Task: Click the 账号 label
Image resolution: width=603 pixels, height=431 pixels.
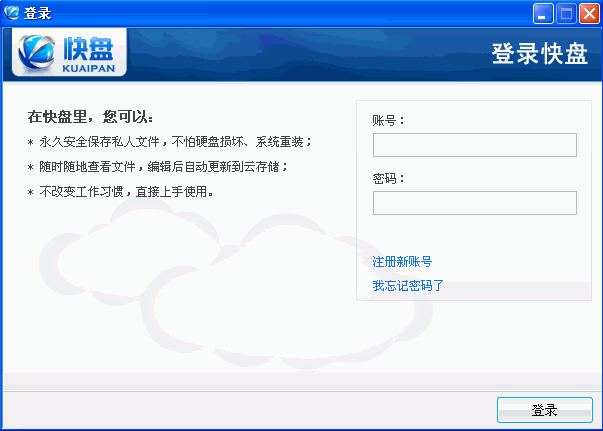Action: click(388, 120)
